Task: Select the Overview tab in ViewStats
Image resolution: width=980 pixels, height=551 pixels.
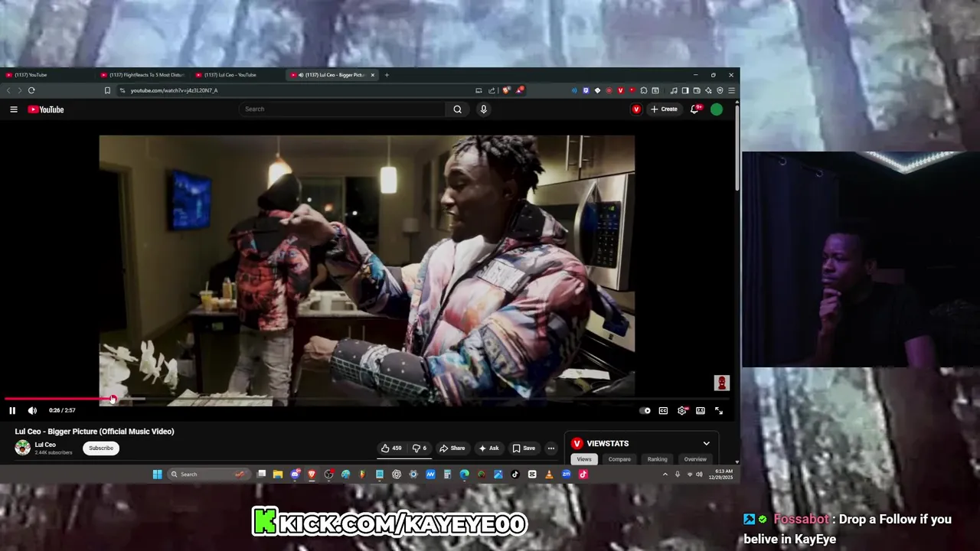Action: coord(695,459)
